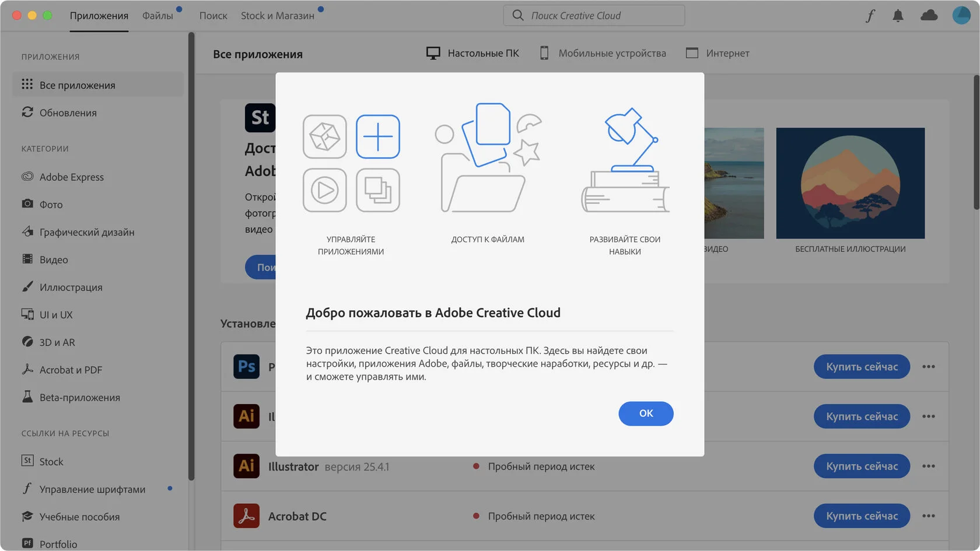Click the UI и UX icon
Image resolution: width=980 pixels, height=551 pixels.
(27, 314)
